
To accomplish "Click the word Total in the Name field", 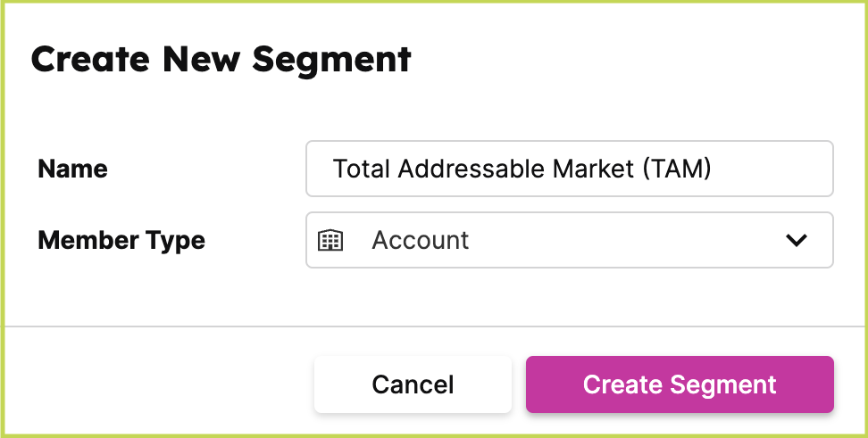I will point(362,169).
